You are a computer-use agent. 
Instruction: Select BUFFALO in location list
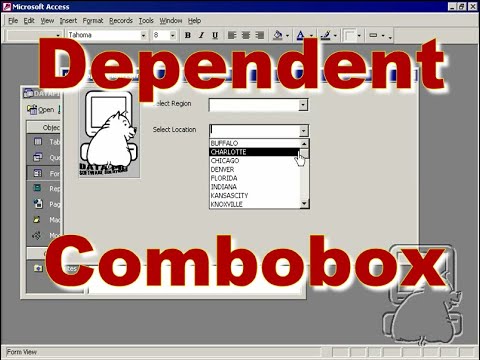pyautogui.click(x=255, y=143)
